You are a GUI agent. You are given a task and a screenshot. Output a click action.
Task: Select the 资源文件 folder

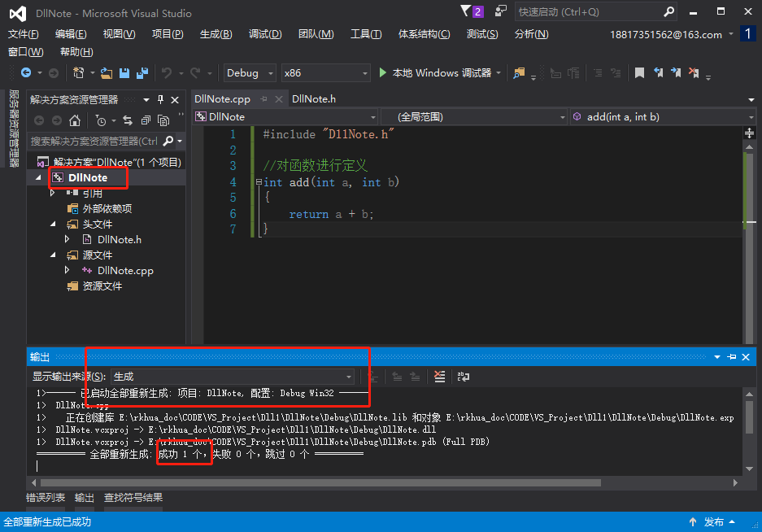tap(102, 286)
